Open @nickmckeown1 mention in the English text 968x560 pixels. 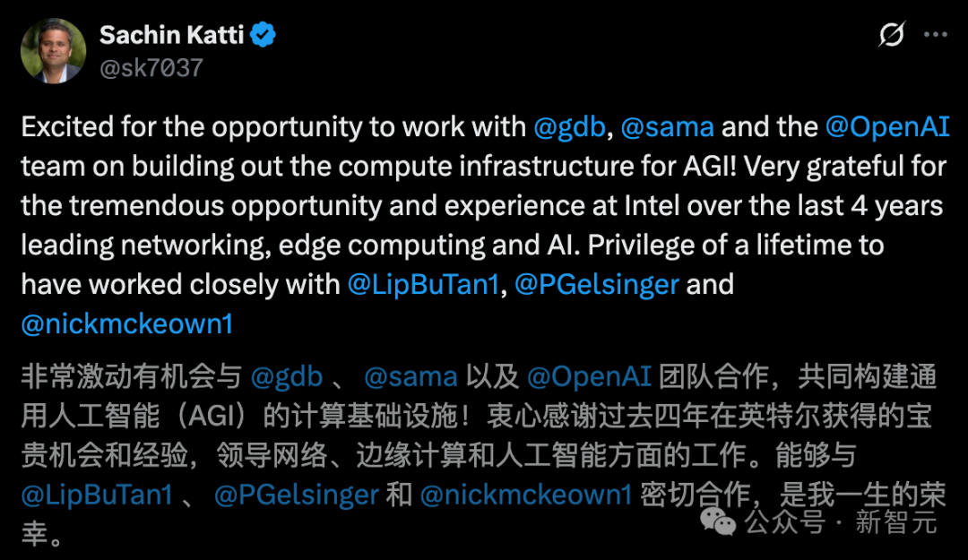coord(126,323)
